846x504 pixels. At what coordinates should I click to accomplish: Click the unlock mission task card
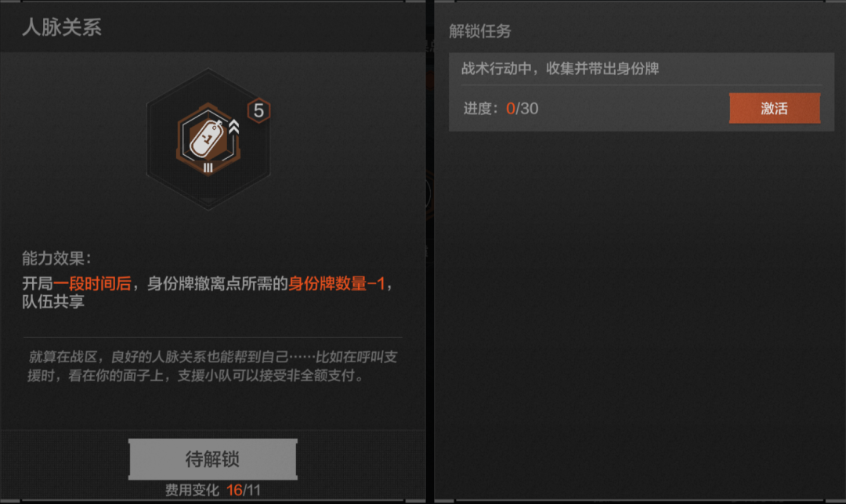pyautogui.click(x=642, y=92)
